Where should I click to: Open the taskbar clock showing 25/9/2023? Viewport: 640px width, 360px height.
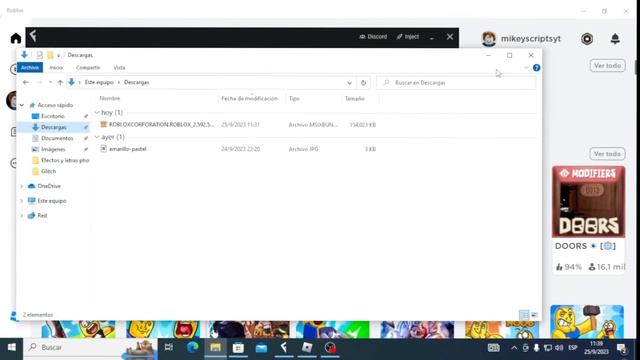point(596,348)
